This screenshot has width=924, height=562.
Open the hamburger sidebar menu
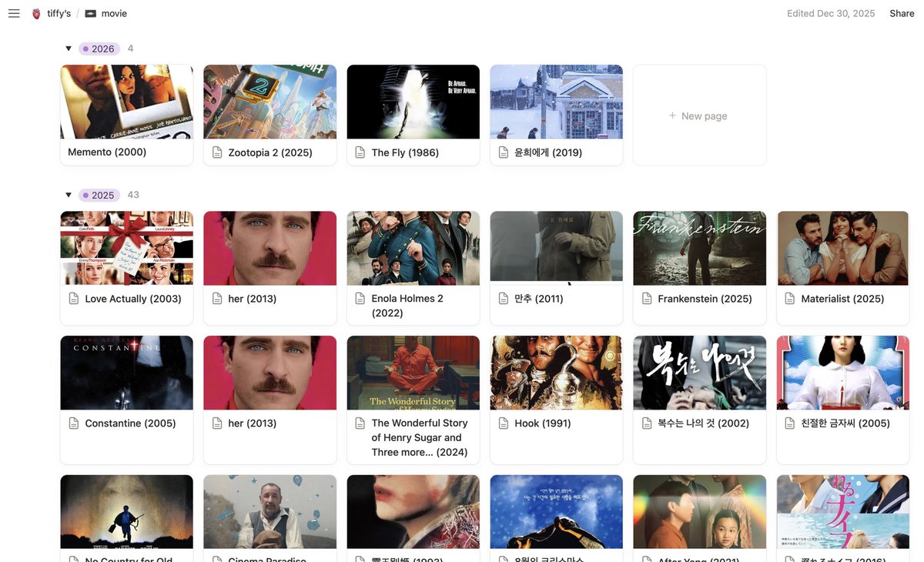point(14,13)
